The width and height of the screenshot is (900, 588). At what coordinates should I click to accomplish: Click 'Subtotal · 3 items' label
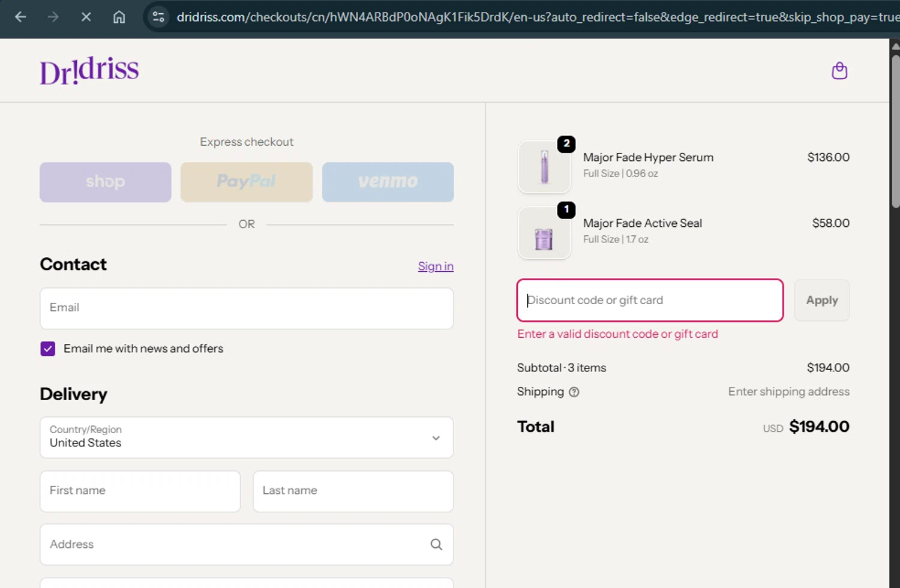[562, 368]
